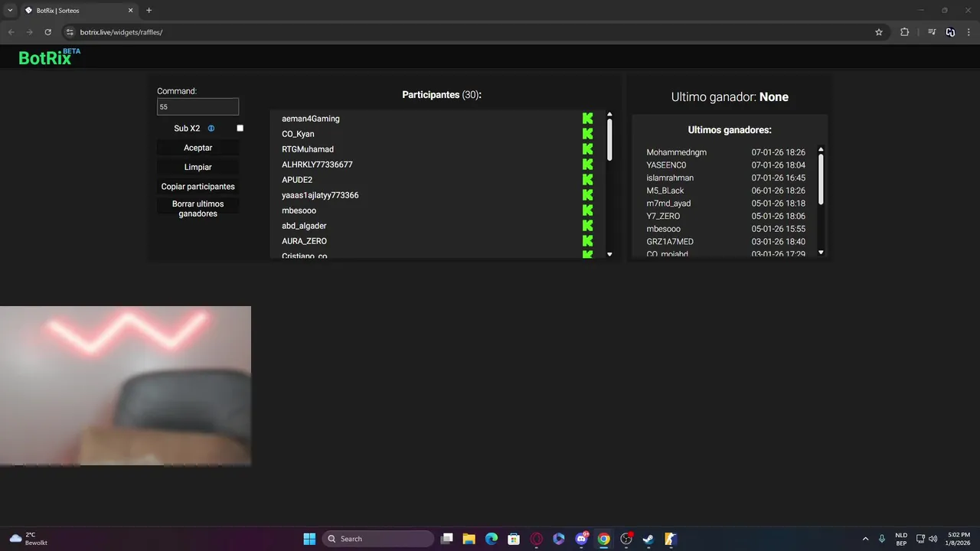This screenshot has width=980, height=551.
Task: Click the Chrome icon in the taskbar
Action: [x=604, y=539]
